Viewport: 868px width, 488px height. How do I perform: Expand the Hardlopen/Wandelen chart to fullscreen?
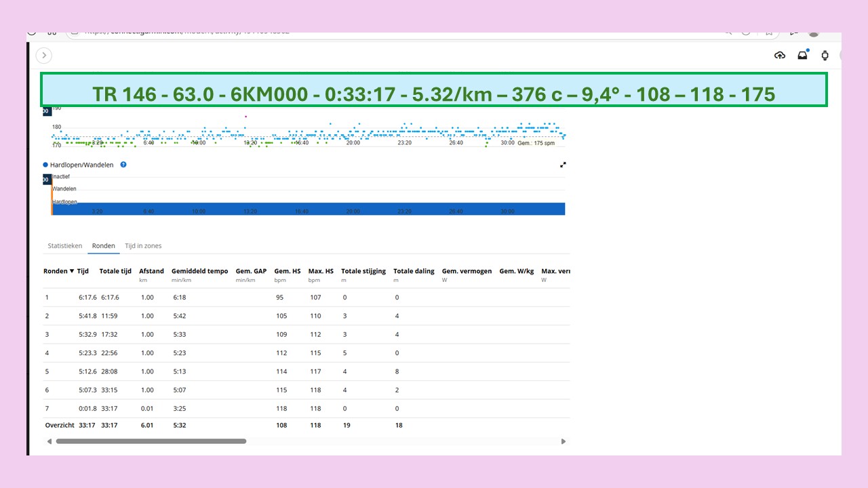point(563,165)
